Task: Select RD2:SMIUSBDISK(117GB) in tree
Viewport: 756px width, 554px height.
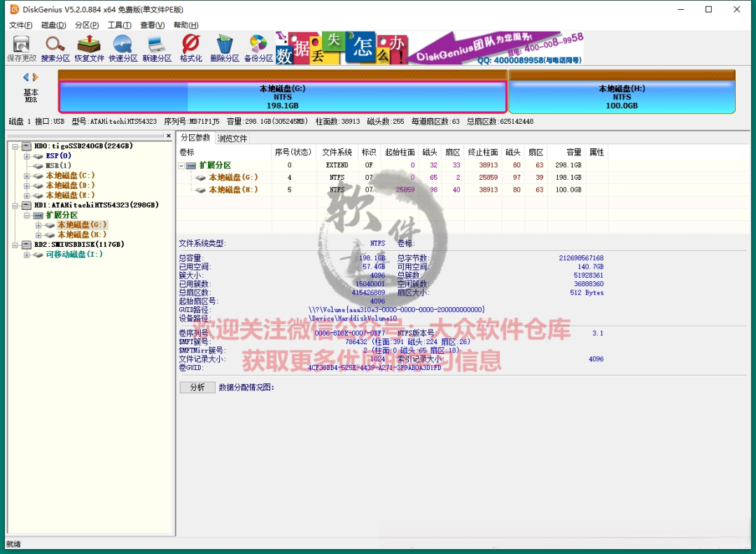Action: 79,245
